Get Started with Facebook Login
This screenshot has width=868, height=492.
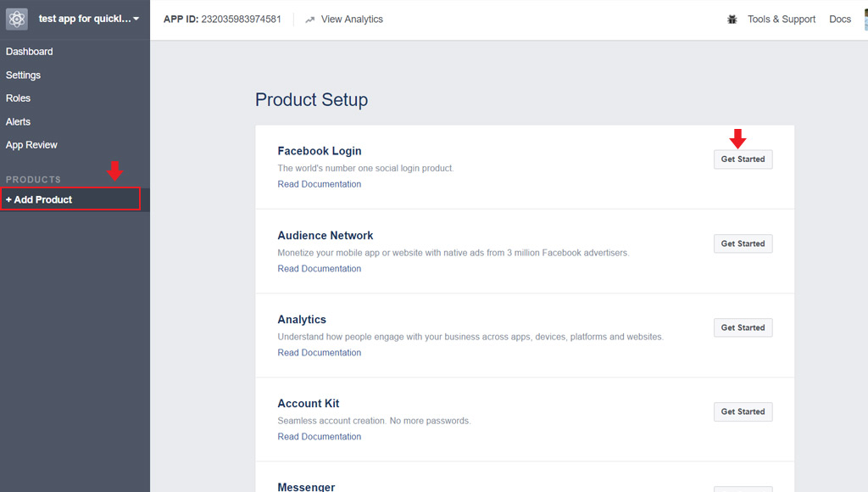[x=743, y=159]
